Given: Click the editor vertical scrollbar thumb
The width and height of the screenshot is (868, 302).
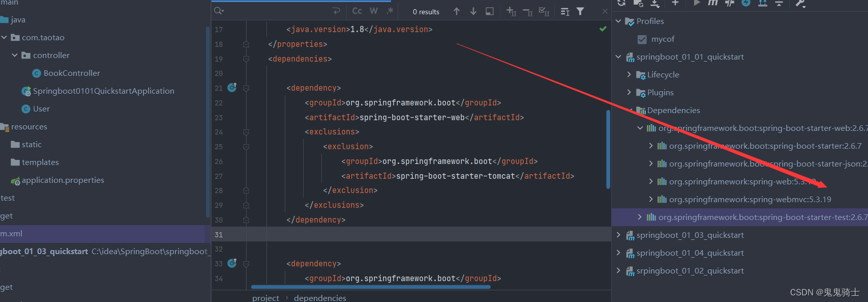Looking at the screenshot, I should (x=608, y=149).
